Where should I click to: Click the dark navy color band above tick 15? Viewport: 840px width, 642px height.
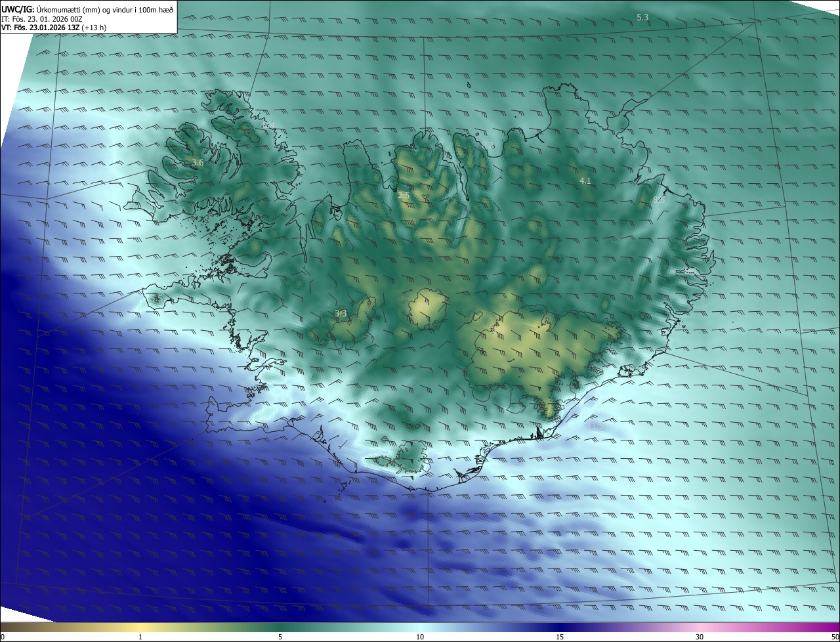click(x=560, y=627)
